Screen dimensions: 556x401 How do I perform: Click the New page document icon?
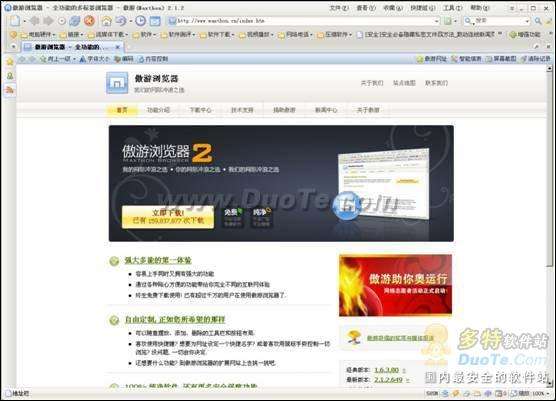pos(15,21)
